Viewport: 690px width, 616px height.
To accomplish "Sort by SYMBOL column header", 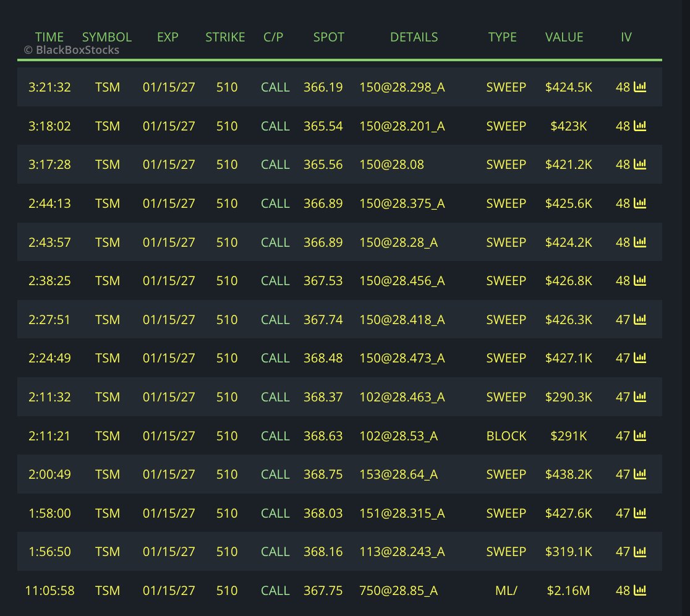I will (x=107, y=37).
